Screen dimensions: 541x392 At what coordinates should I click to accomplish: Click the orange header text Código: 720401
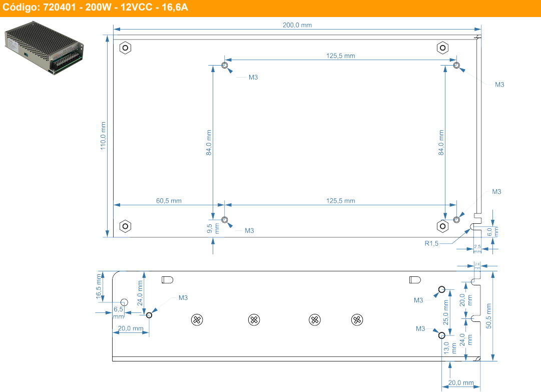[x=40, y=7]
